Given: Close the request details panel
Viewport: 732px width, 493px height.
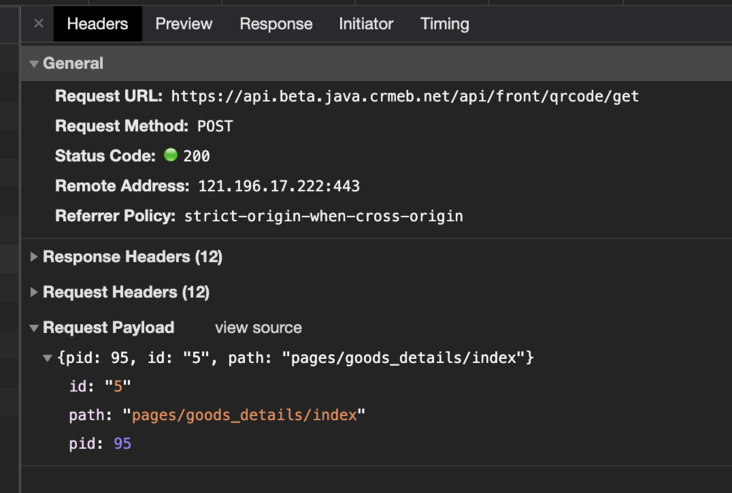Looking at the screenshot, I should pyautogui.click(x=38, y=23).
